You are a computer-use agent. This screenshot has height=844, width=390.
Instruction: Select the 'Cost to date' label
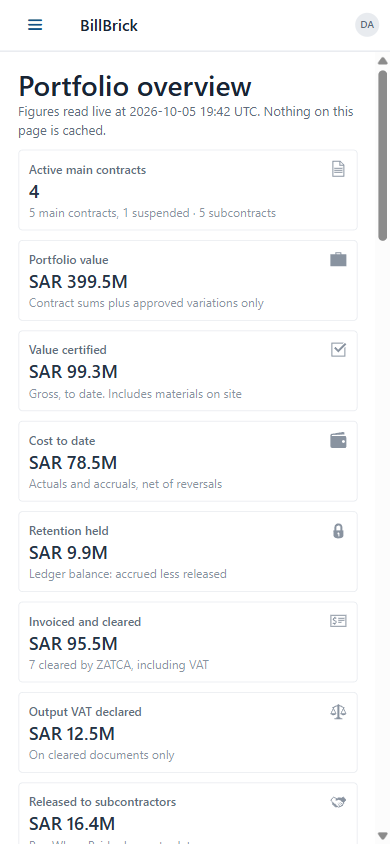[62, 441]
